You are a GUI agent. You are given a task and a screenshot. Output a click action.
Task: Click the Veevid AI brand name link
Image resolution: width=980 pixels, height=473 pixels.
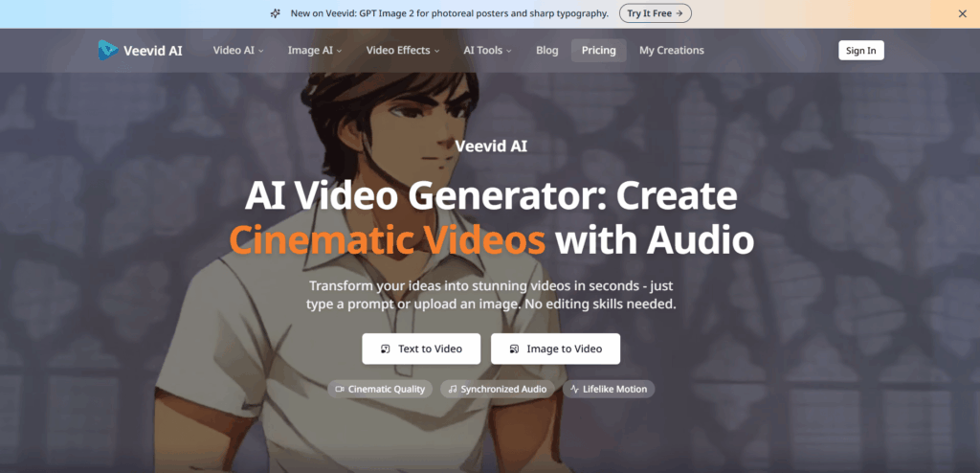(x=152, y=51)
